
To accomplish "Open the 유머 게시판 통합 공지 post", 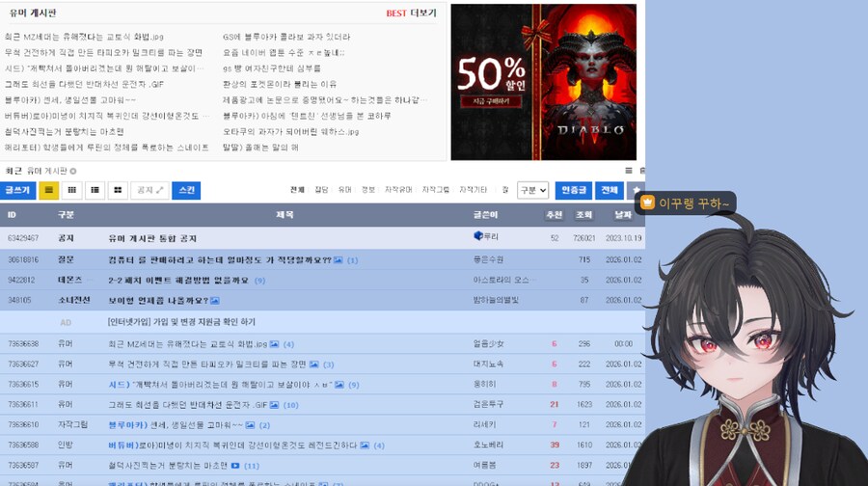I will (x=152, y=238).
